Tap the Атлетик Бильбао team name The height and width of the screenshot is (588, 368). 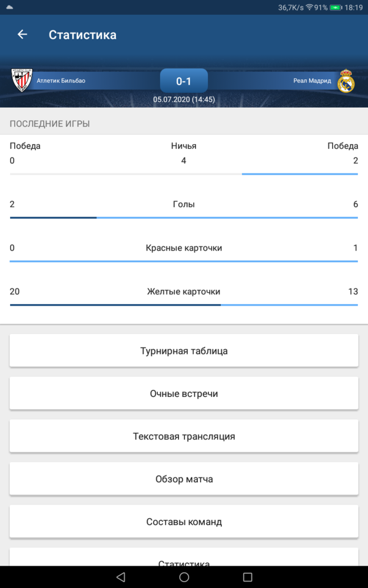pos(61,81)
